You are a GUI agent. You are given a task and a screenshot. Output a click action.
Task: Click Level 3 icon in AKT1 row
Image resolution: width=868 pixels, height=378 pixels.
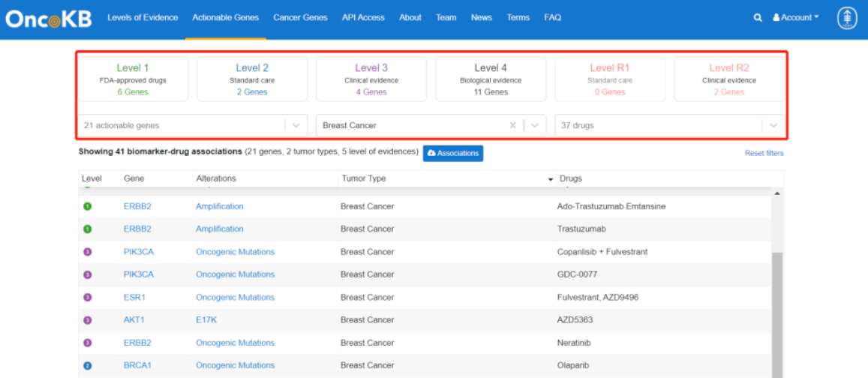coord(87,320)
